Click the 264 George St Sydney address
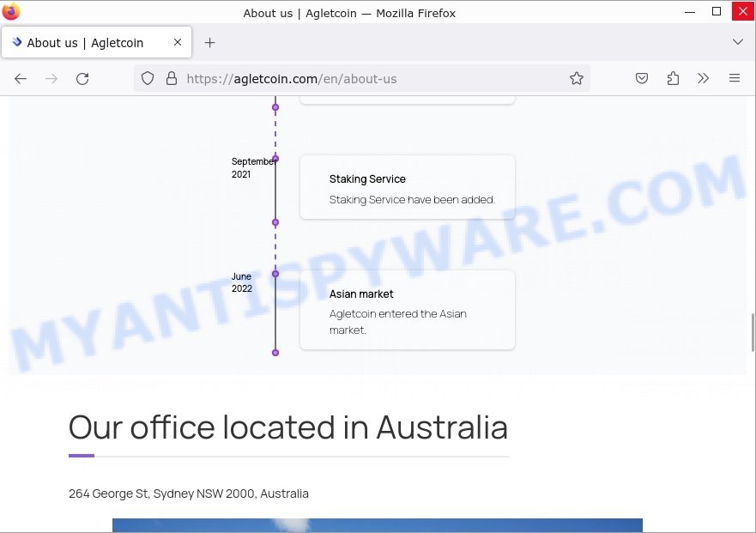The height and width of the screenshot is (533, 756). (x=189, y=494)
